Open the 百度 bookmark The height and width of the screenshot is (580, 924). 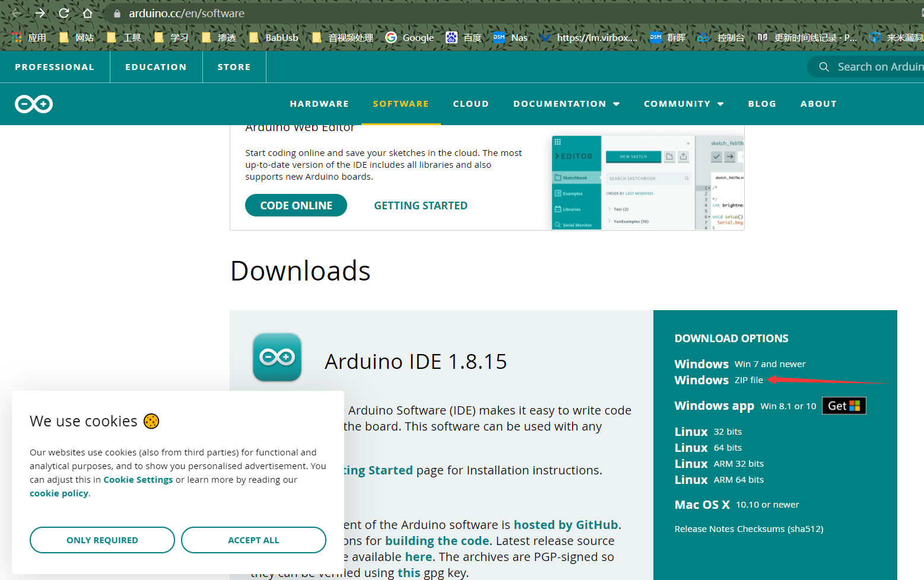pyautogui.click(x=464, y=37)
